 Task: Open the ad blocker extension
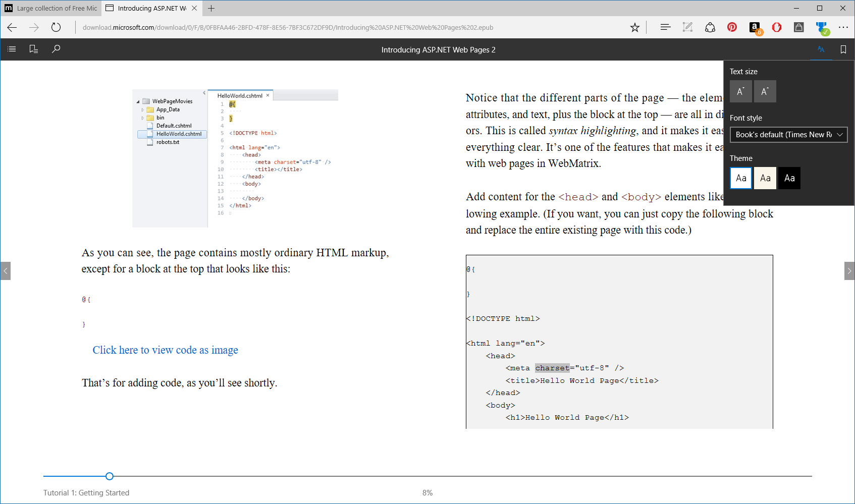(776, 27)
